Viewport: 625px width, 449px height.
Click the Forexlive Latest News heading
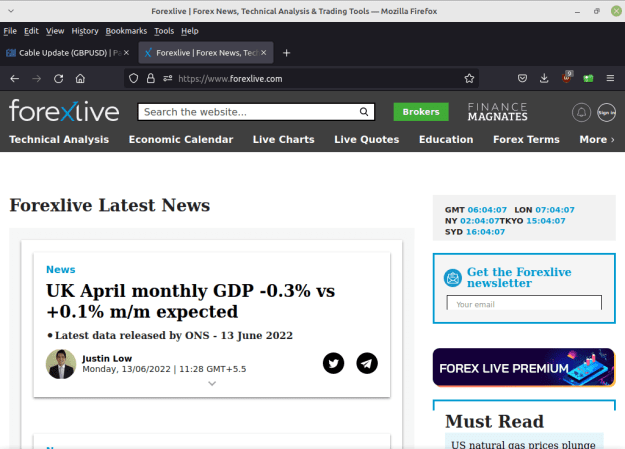point(110,205)
